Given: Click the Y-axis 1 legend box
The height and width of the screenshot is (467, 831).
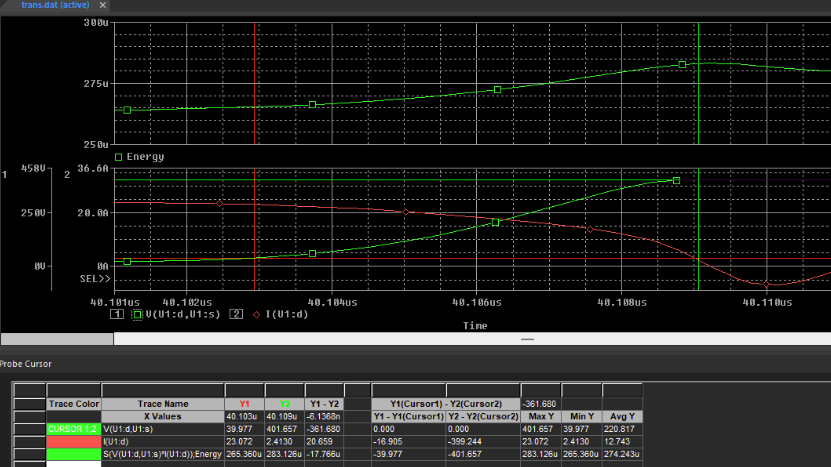Looking at the screenshot, I should (117, 314).
